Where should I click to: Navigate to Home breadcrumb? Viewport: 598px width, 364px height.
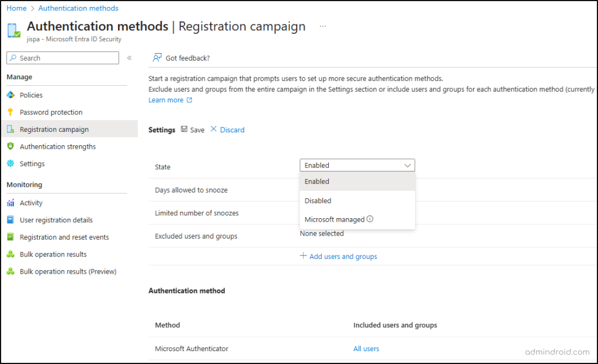(x=16, y=8)
